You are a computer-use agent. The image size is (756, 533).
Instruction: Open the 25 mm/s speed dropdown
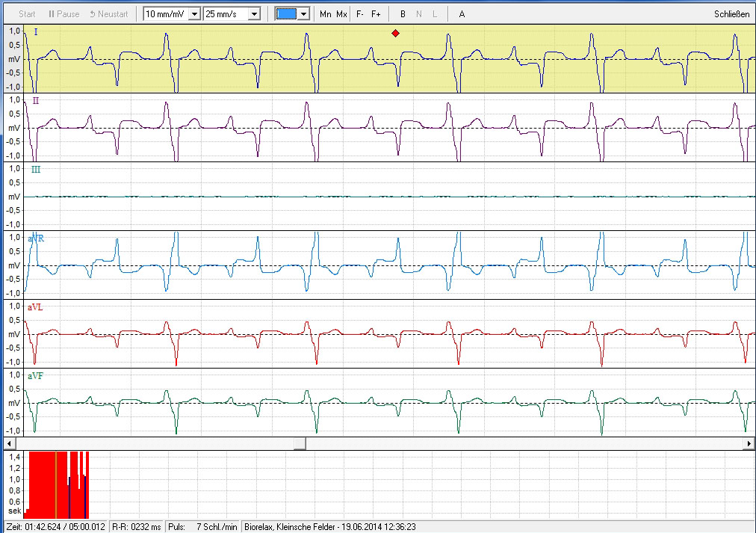coord(254,14)
